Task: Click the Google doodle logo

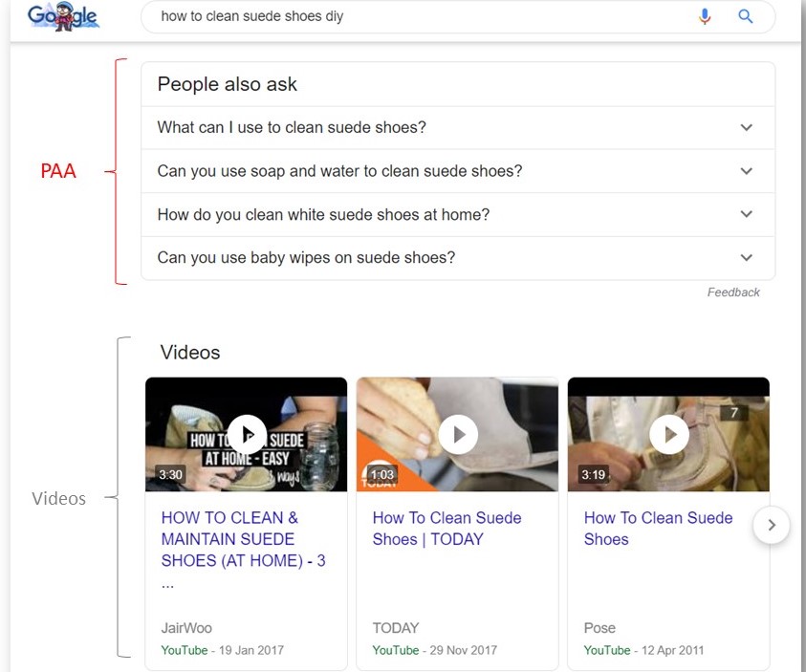Action: [63, 16]
